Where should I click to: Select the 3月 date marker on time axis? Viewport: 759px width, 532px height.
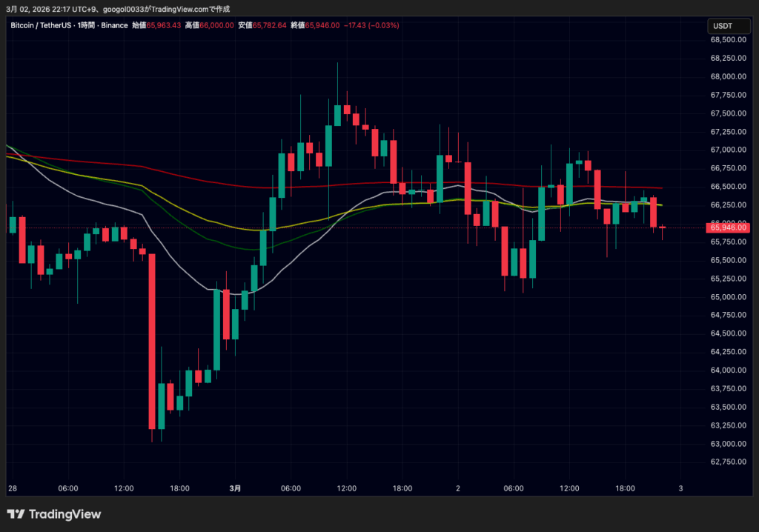[x=235, y=488]
